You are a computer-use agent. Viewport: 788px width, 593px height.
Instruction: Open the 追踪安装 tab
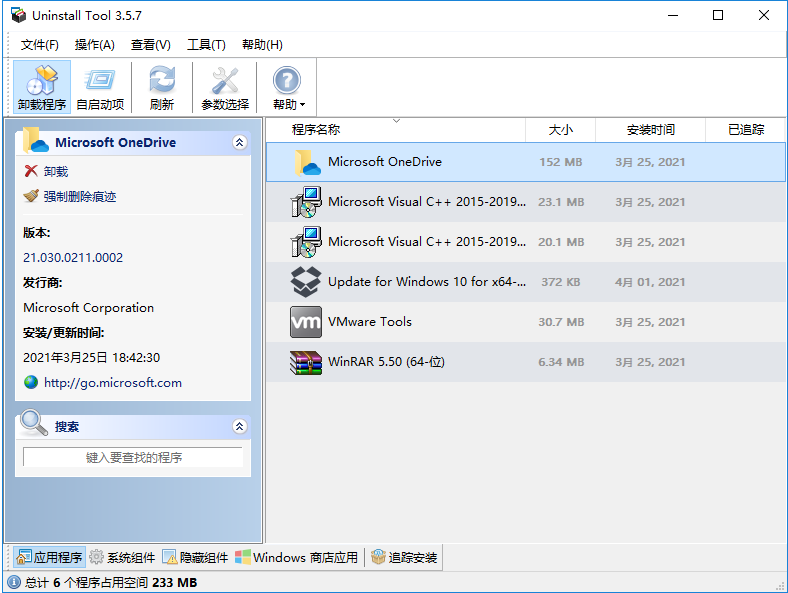click(404, 557)
